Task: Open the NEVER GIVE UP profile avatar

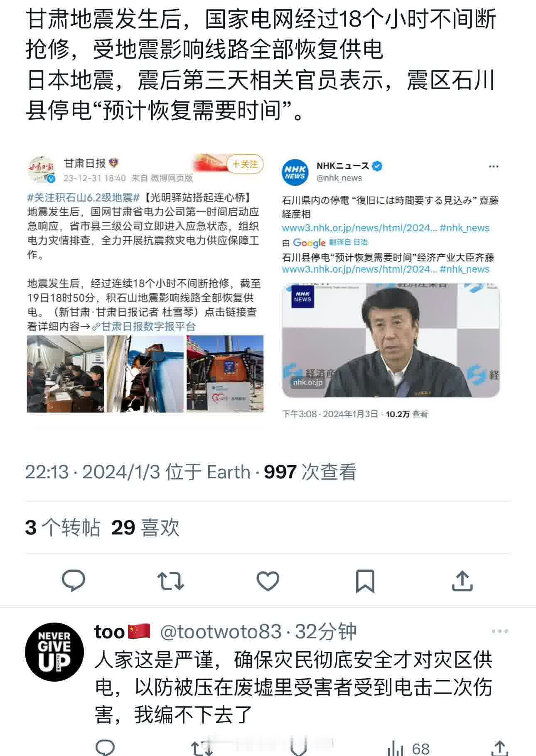Action: tap(54, 652)
